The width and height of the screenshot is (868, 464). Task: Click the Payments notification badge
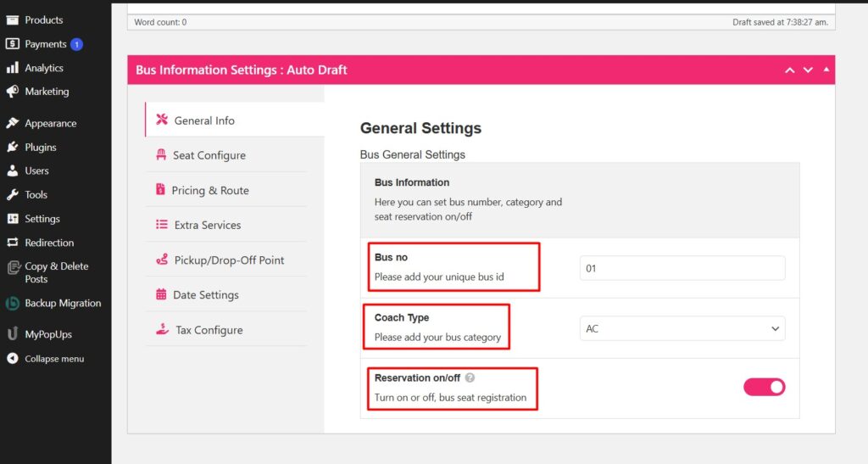click(76, 44)
